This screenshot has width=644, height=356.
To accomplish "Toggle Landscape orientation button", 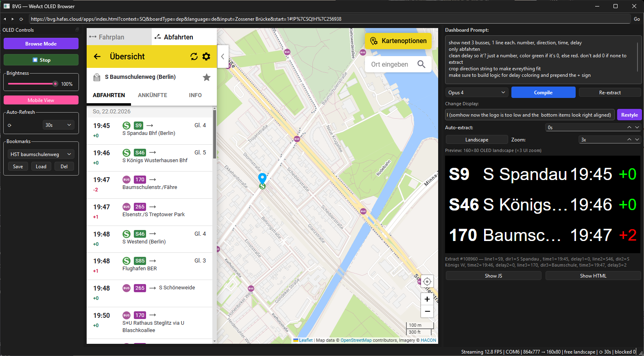I will point(476,140).
